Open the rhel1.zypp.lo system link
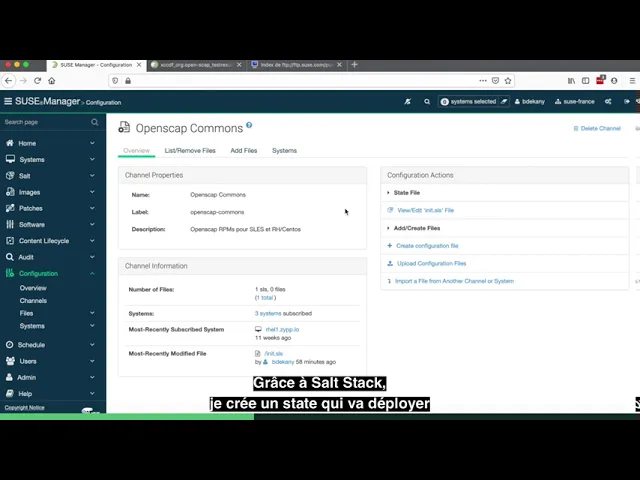 282,329
